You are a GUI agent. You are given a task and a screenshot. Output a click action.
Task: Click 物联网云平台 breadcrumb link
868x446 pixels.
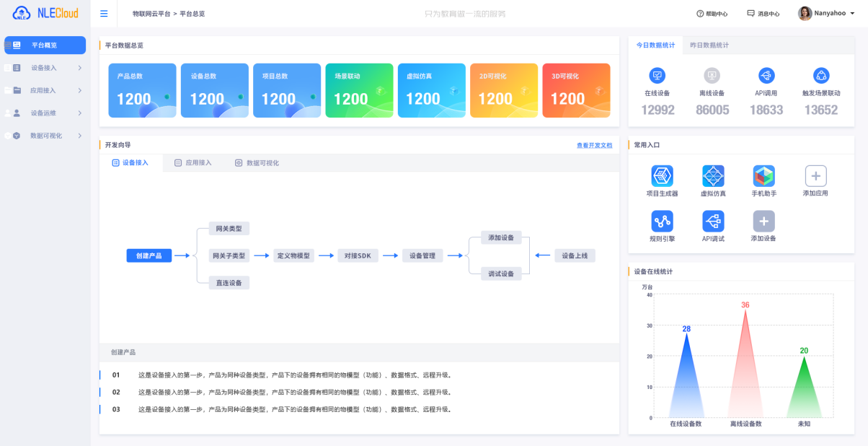(151, 14)
